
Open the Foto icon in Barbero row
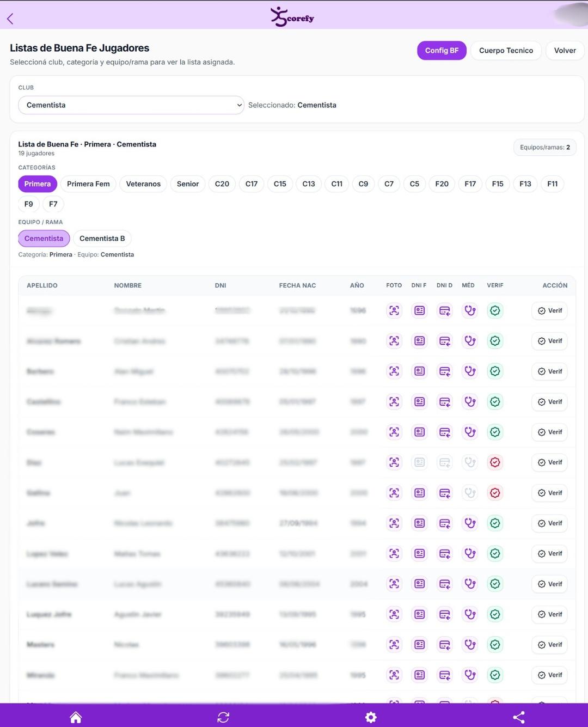pyautogui.click(x=394, y=371)
